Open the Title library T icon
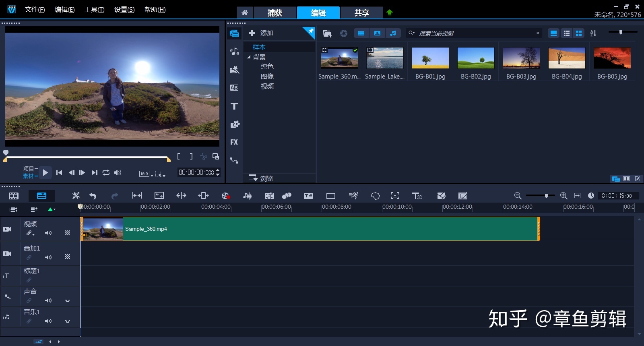Image resolution: width=644 pixels, height=346 pixels. pos(234,106)
